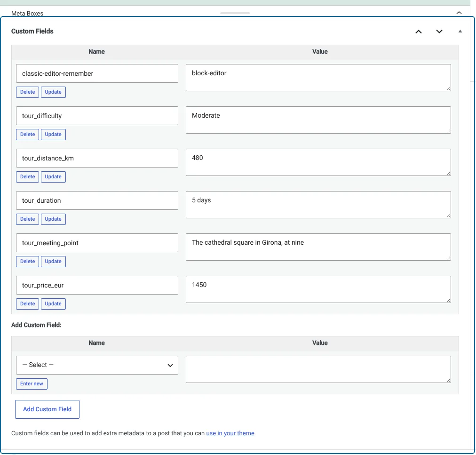Focus the tour_price_eur name input

click(x=97, y=285)
